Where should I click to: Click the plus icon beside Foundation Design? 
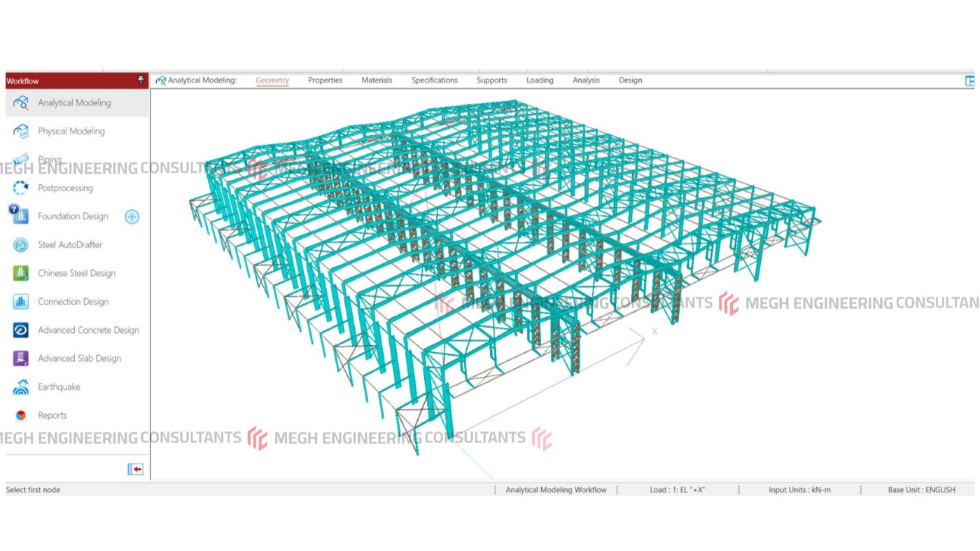point(132,217)
